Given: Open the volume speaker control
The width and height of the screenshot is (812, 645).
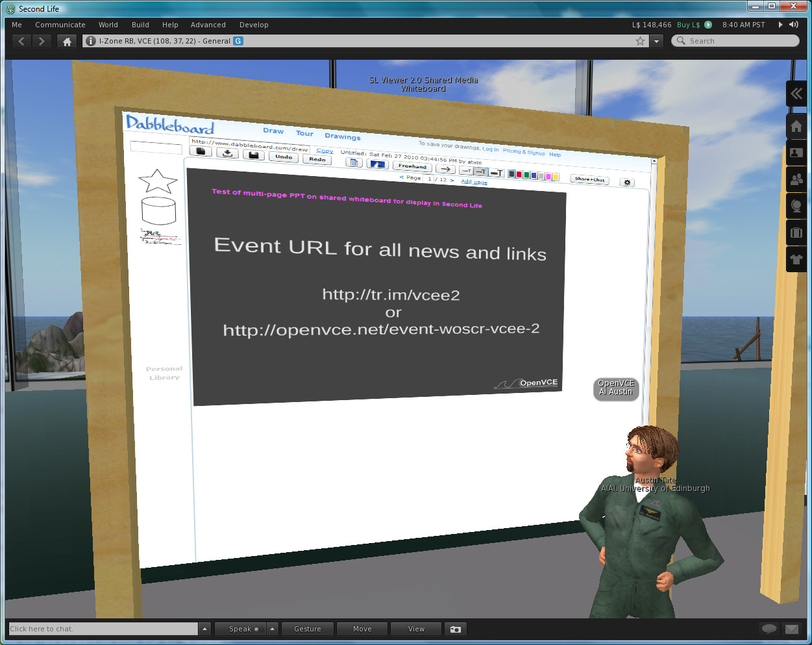Looking at the screenshot, I should click(x=793, y=25).
